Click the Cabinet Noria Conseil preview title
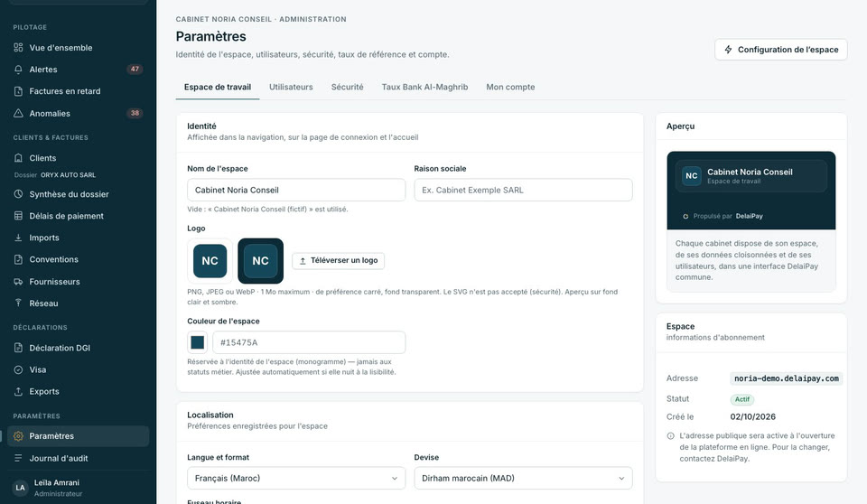 (750, 172)
